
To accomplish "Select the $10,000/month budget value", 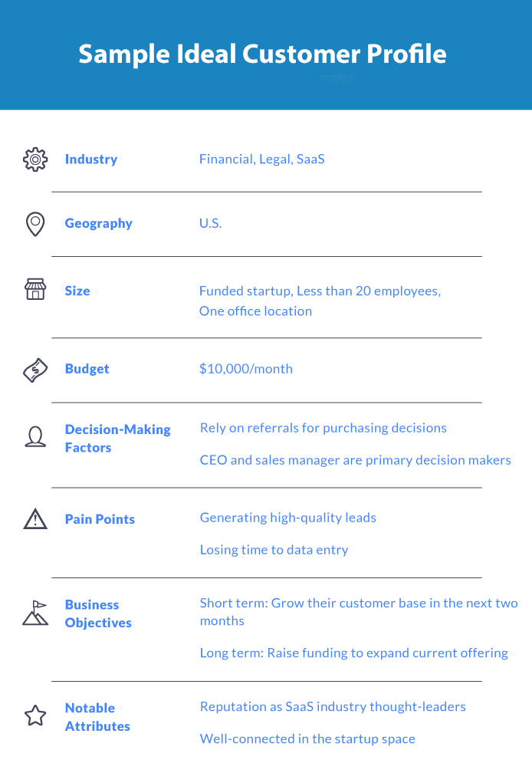I will point(246,369).
